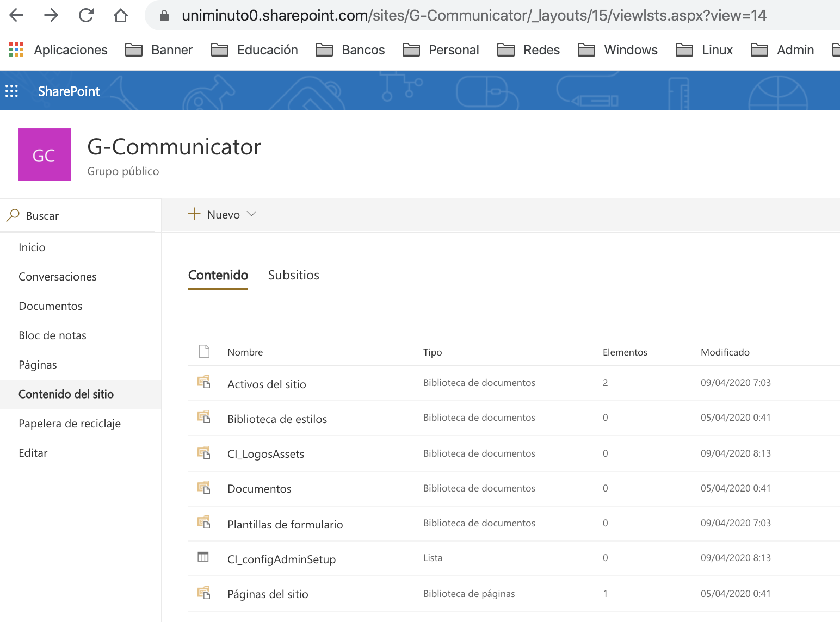Click the browser back arrow
The height and width of the screenshot is (622, 840).
click(17, 15)
